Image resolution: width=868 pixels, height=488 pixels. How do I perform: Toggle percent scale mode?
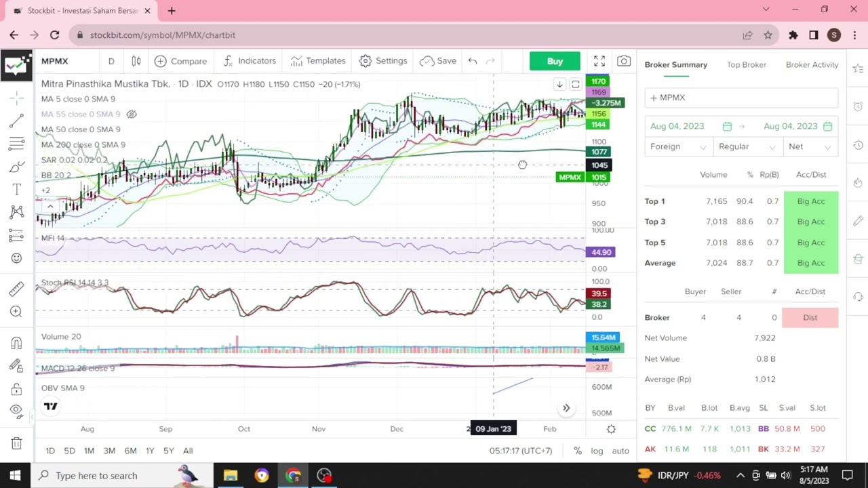(x=577, y=451)
